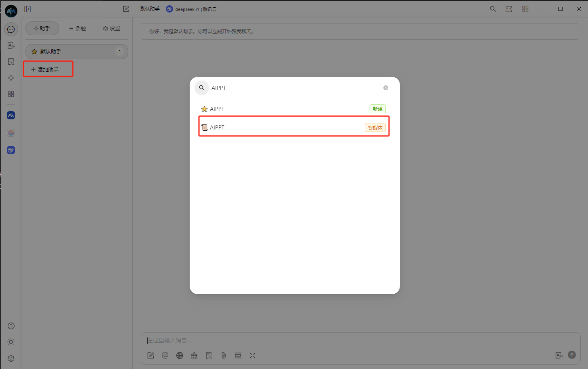This screenshot has height=369, width=588.
Task: Switch theme with the sun icon
Action: coord(11,342)
